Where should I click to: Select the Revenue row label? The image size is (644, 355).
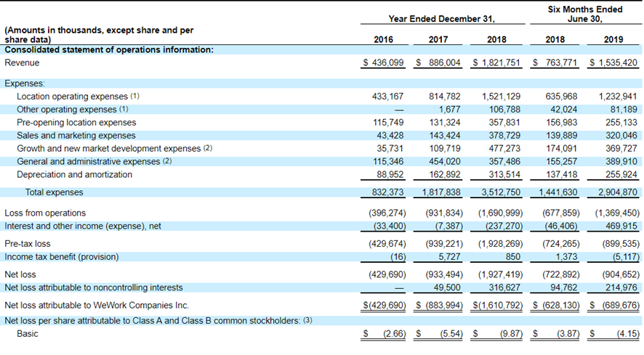tap(22, 63)
